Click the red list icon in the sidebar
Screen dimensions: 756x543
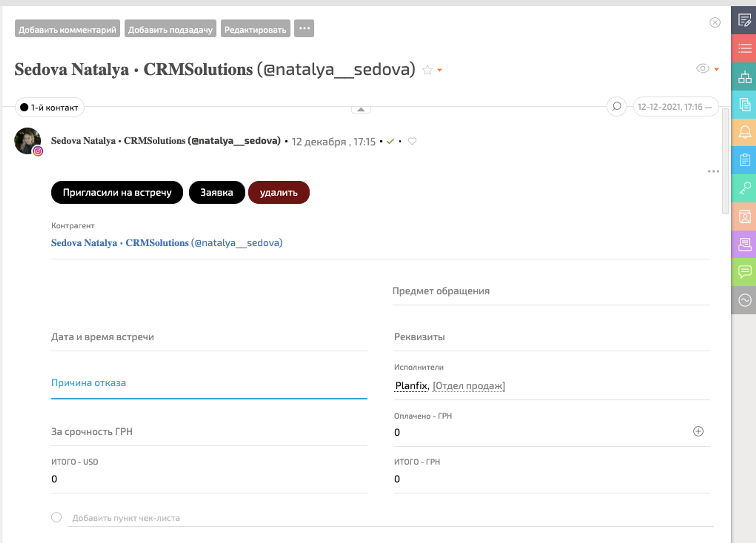coord(744,48)
